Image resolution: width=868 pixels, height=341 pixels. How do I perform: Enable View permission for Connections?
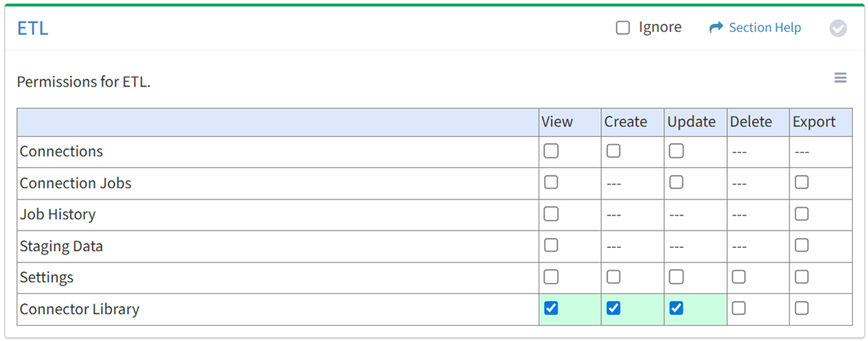point(551,151)
